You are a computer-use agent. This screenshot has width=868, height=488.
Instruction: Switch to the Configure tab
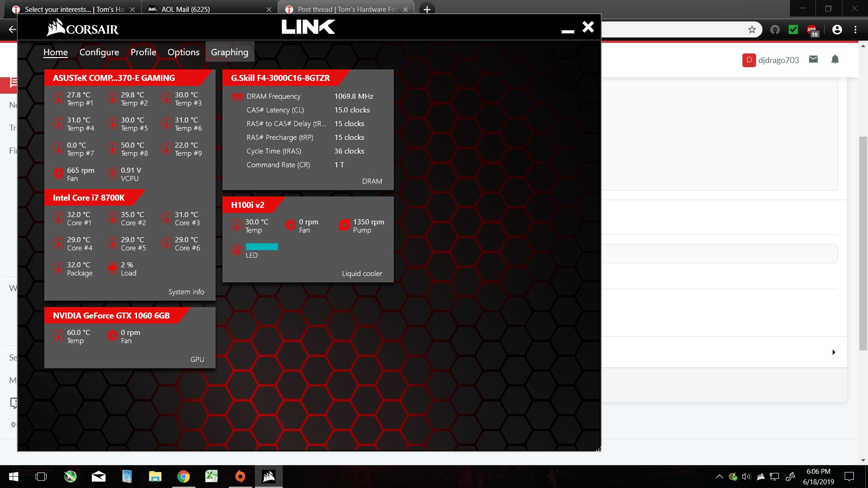pyautogui.click(x=99, y=52)
